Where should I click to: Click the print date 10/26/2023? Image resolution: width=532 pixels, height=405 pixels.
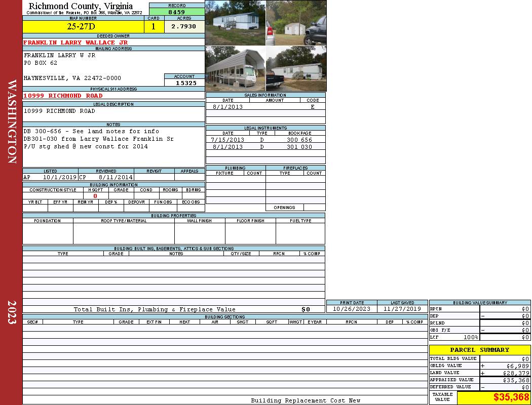click(x=351, y=309)
